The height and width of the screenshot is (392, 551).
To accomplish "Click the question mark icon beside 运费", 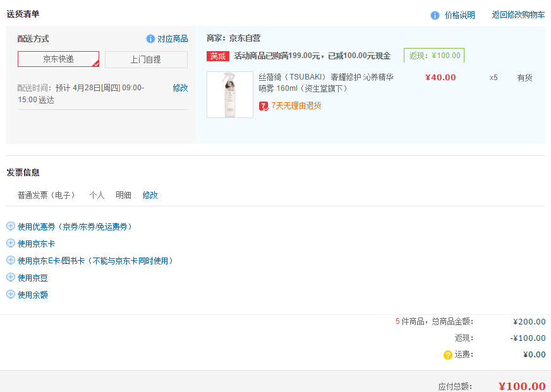I will 447,355.
